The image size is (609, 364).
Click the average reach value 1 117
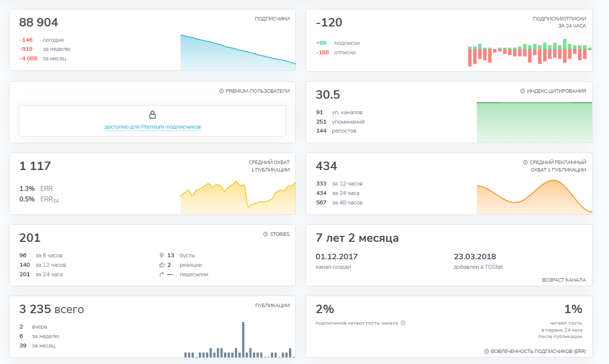[x=35, y=166]
